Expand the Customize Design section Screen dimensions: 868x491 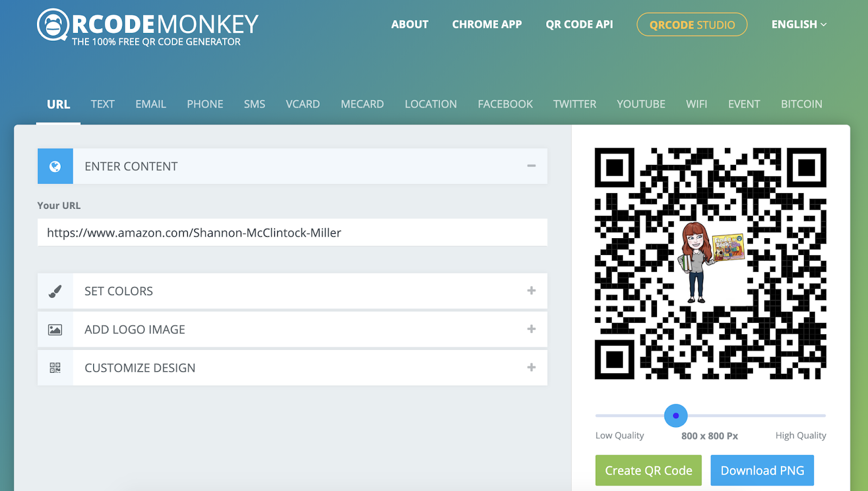coord(531,367)
